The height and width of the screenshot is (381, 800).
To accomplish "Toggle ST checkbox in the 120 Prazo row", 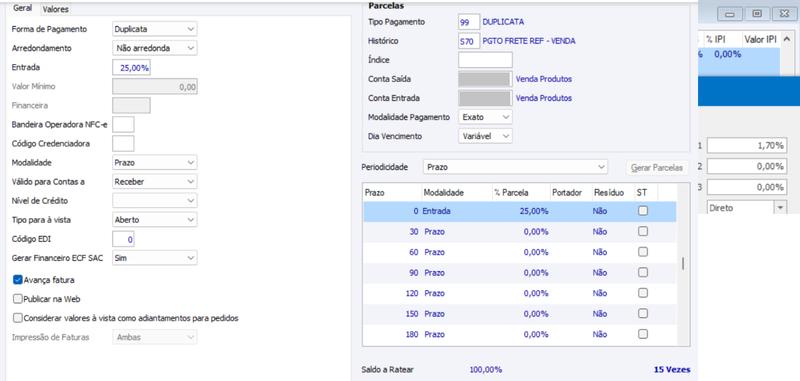I will (643, 293).
